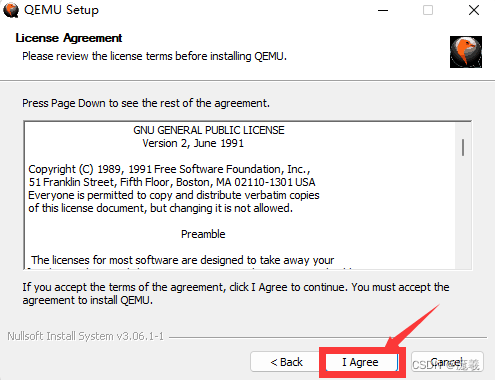
Task: Click the GNU GENERAL PUBLIC LICENSE title line
Action: click(209, 130)
